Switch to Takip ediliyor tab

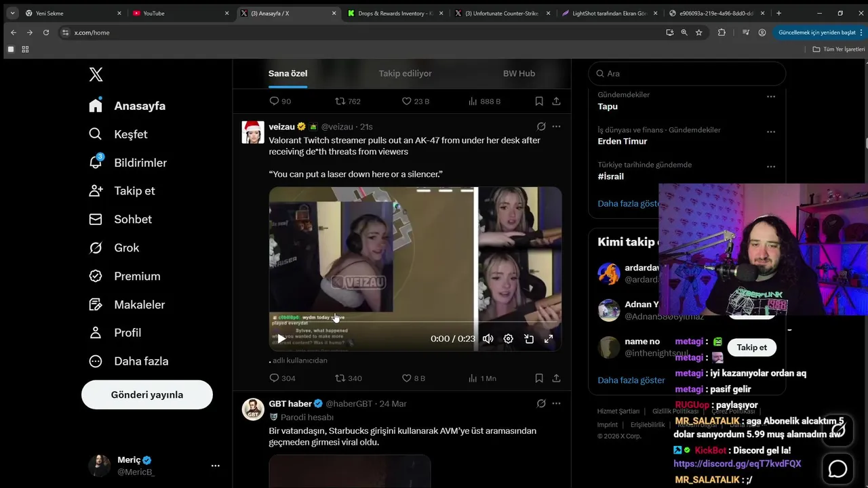(405, 73)
